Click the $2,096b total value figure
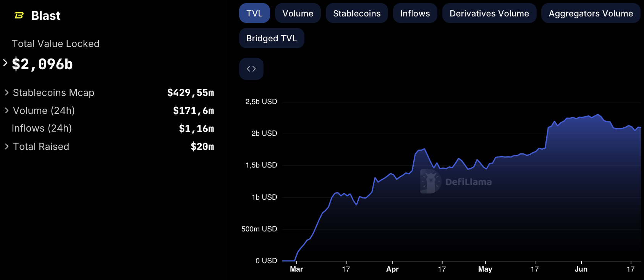 pyautogui.click(x=42, y=64)
